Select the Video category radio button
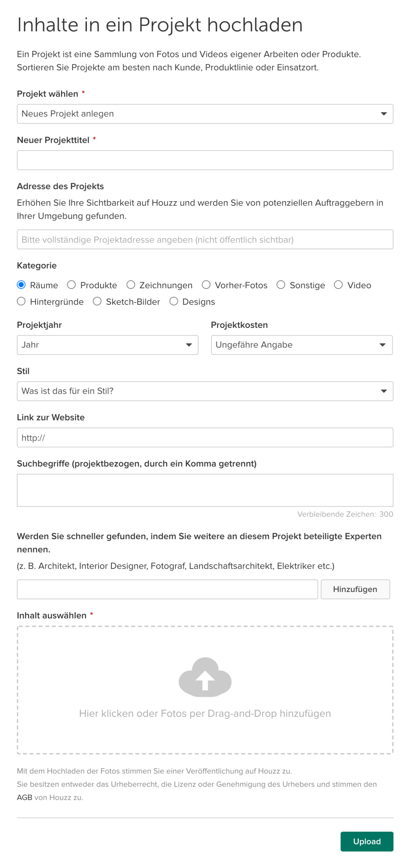The height and width of the screenshot is (868, 410). [x=338, y=284]
